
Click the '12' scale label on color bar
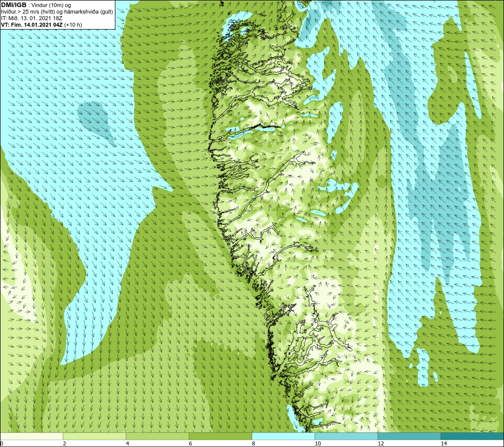pos(381,443)
